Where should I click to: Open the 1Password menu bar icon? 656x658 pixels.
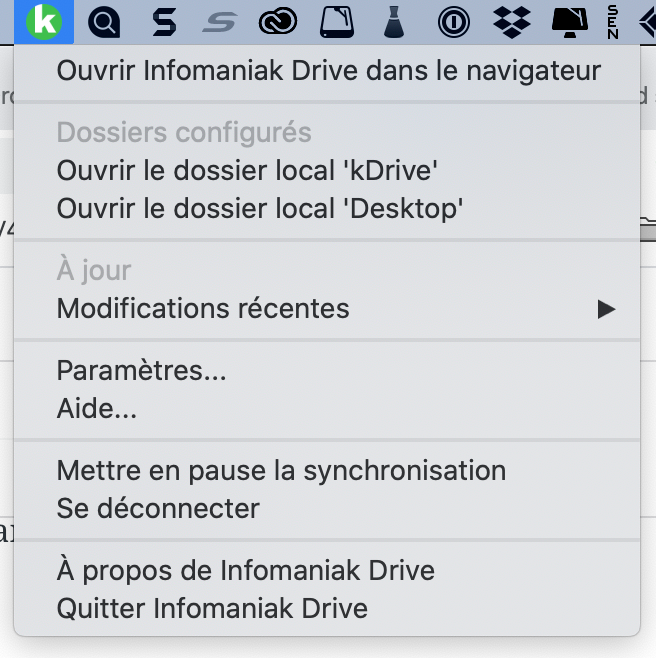pyautogui.click(x=454, y=22)
